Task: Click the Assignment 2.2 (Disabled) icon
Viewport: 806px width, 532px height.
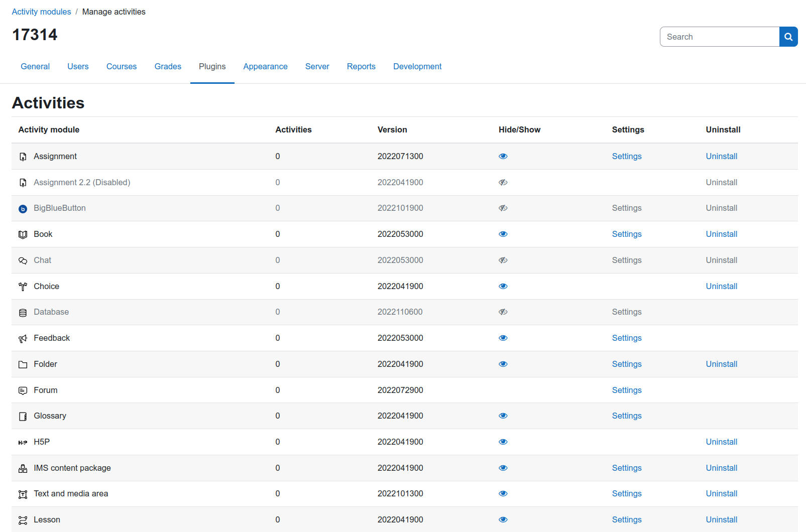Action: click(23, 183)
